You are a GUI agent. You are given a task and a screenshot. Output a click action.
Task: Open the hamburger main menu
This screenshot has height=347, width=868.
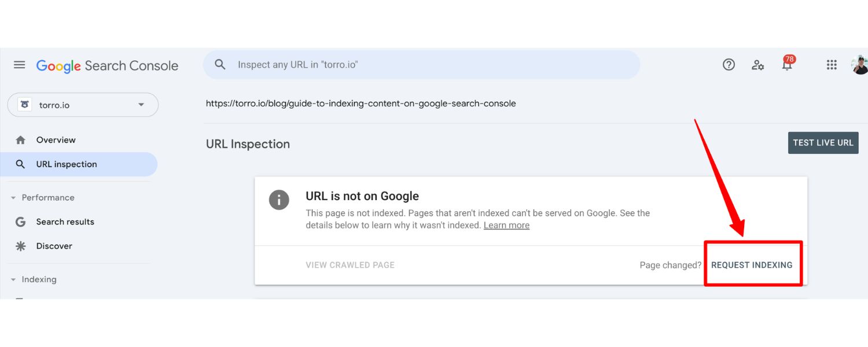(x=19, y=65)
